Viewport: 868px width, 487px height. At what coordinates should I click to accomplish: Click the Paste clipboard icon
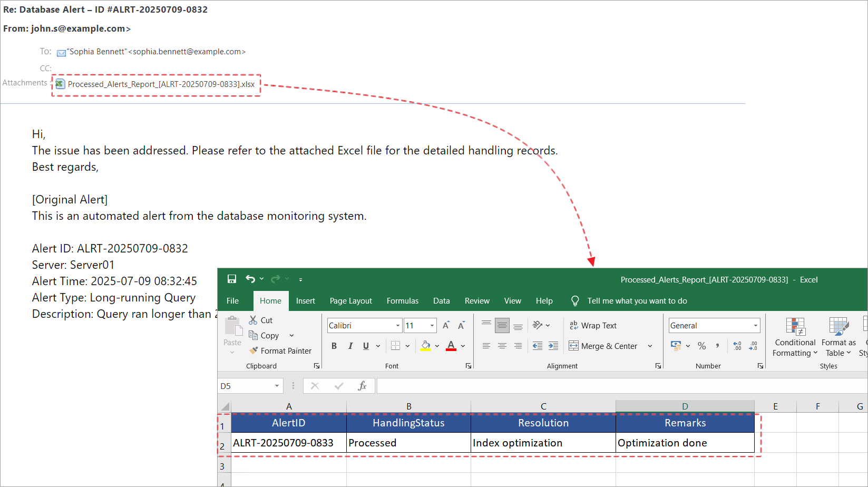[232, 326]
